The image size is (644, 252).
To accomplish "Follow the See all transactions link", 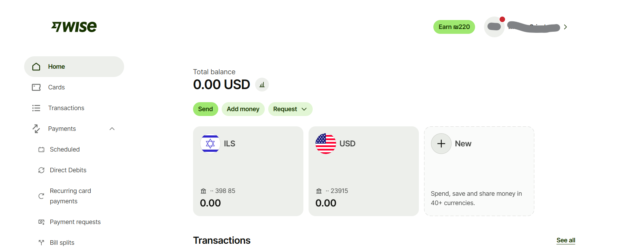I will [566, 240].
